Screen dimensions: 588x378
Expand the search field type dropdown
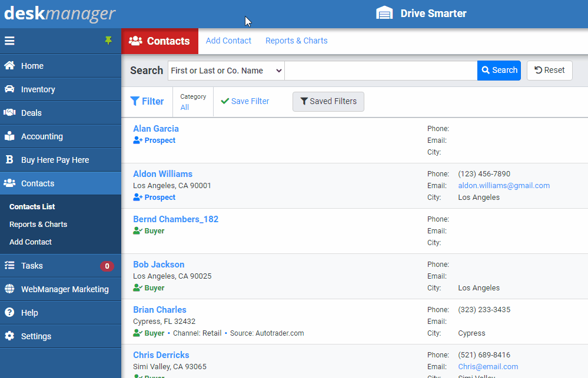pos(226,71)
